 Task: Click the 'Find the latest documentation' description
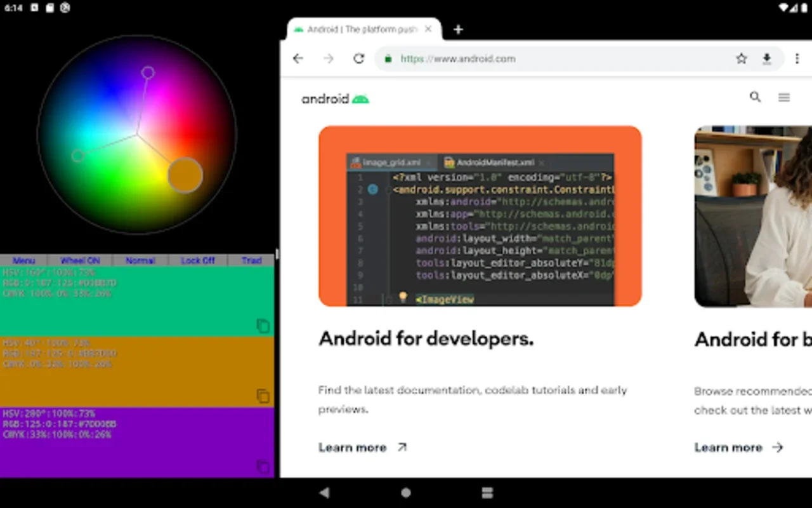click(x=473, y=399)
